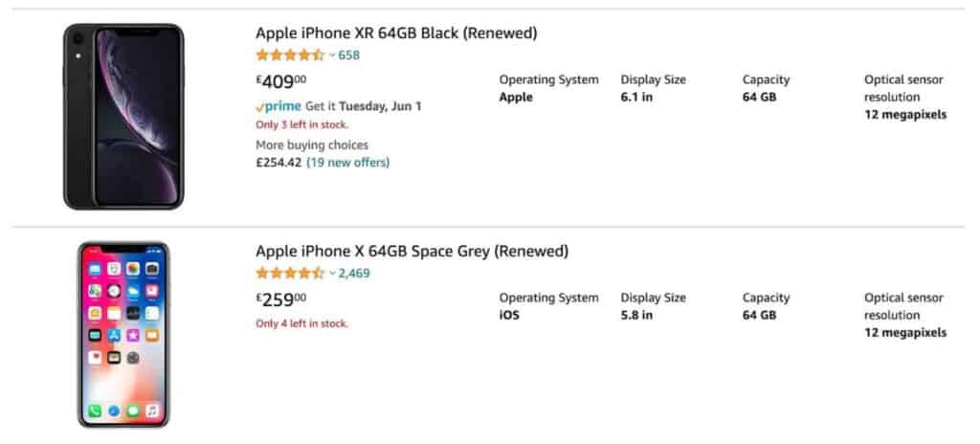Open Apple iPhone XR 64GB Black (Renewed) title

396,33
